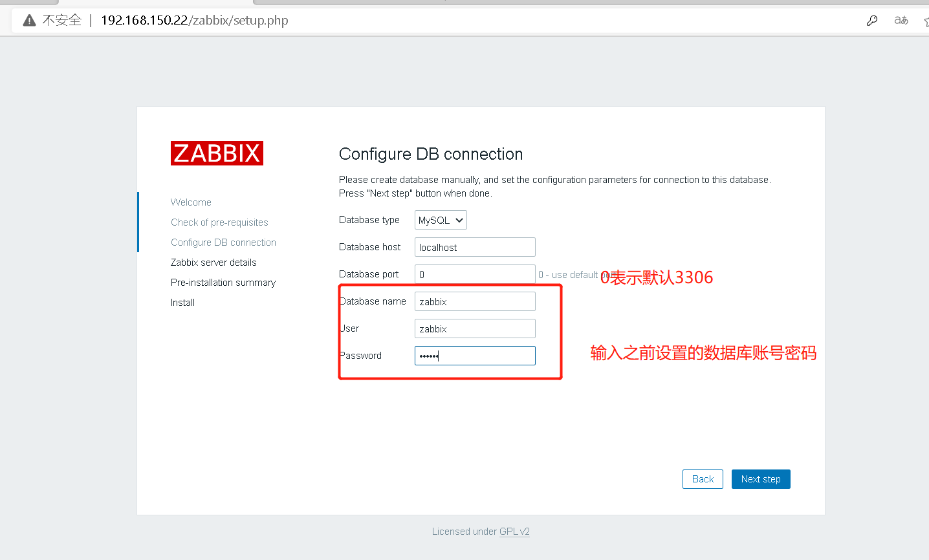Click the bookmark star icon in the toolbar
Image resolution: width=929 pixels, height=560 pixels.
925,20
